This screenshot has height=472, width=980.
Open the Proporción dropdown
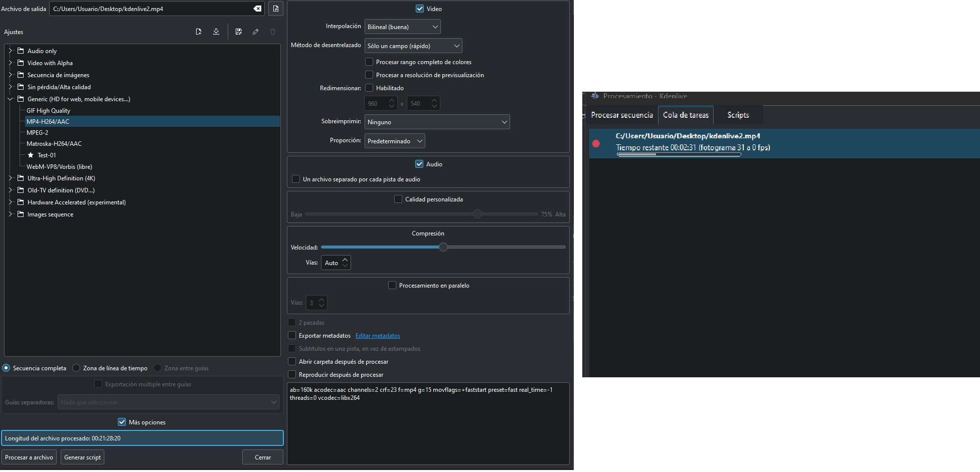[x=395, y=141]
